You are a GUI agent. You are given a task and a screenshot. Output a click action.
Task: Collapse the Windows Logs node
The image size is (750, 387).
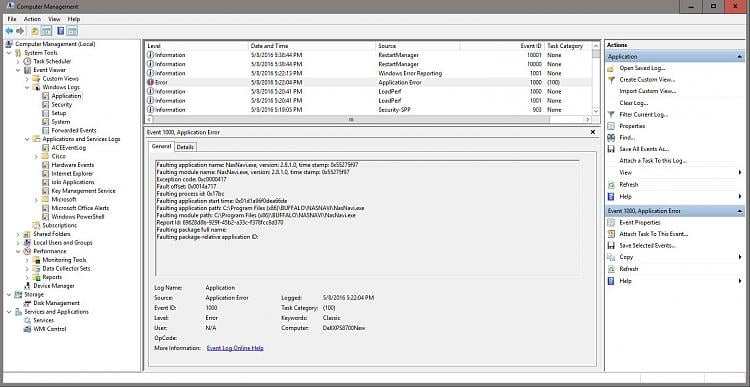tap(27, 87)
